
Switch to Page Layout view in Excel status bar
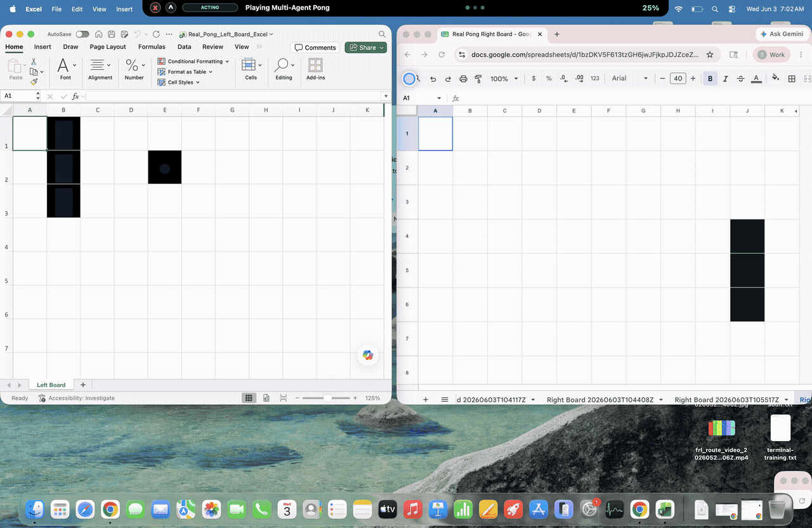[266, 398]
